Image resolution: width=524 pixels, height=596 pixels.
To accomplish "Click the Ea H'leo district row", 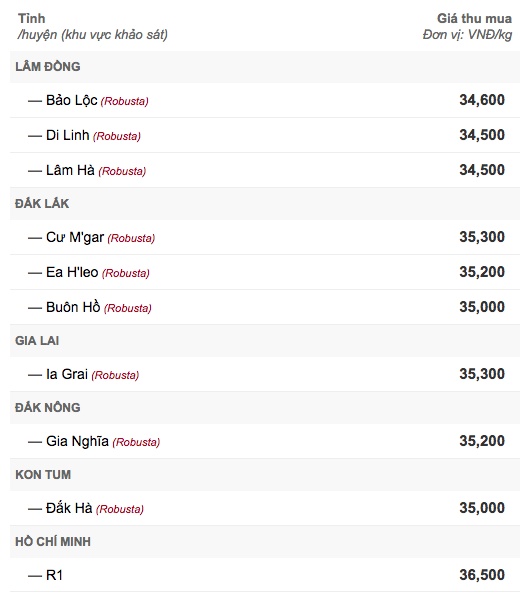I will pos(265,272).
